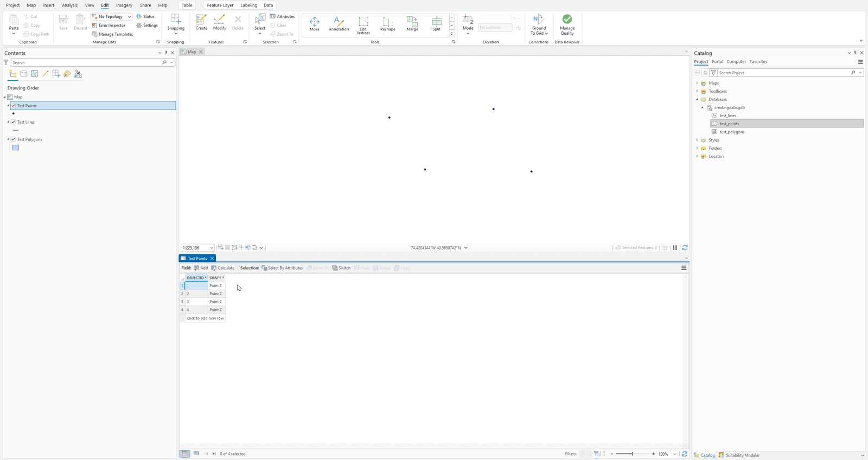Switch to List By Labeling view
The height and width of the screenshot is (460, 868).
(x=67, y=74)
